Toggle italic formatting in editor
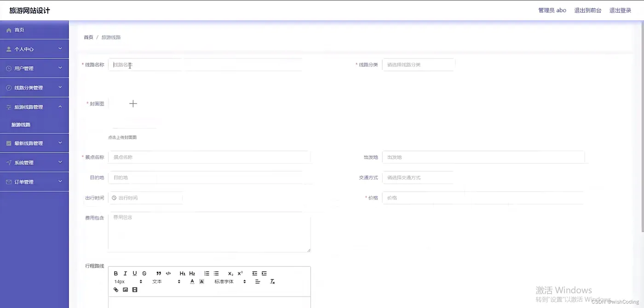This screenshot has height=308, width=644. click(125, 273)
